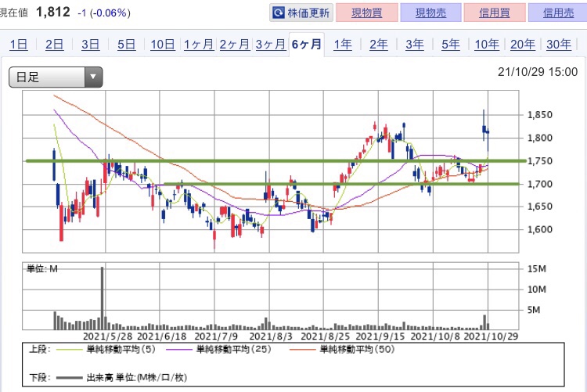Viewport: 587px width, 392px height.
Task: Open the 信用売 order link
Action: (558, 13)
